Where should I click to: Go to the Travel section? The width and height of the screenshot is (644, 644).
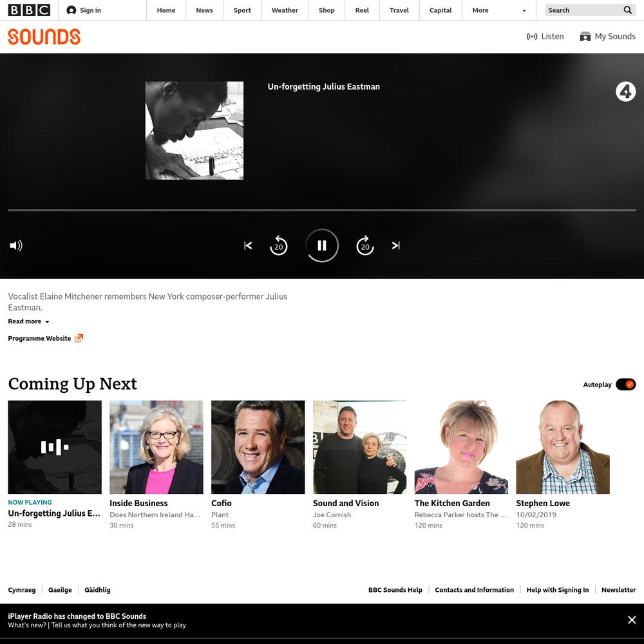pyautogui.click(x=399, y=10)
